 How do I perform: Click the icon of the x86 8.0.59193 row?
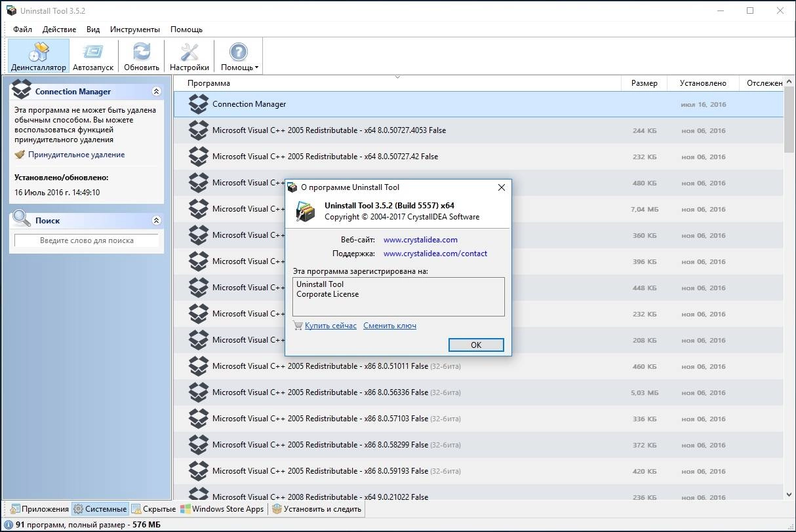pos(198,471)
